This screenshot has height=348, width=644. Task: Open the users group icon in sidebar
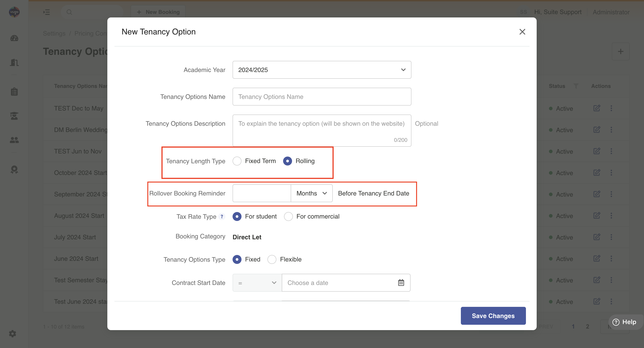(x=14, y=140)
